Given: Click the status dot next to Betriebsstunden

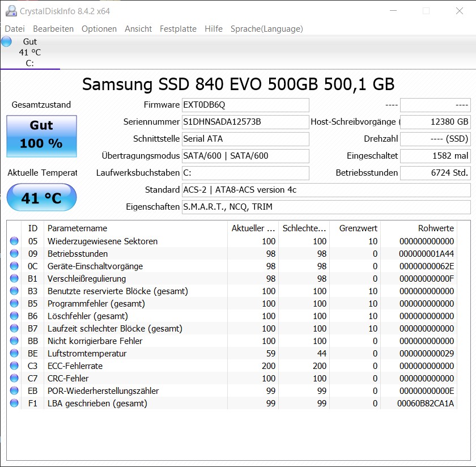Looking at the screenshot, I should [14, 253].
